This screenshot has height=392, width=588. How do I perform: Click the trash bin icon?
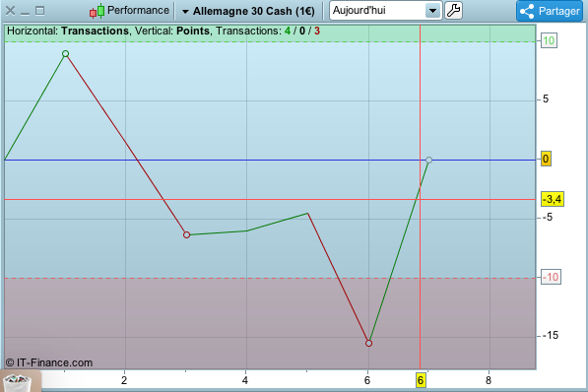click(18, 382)
